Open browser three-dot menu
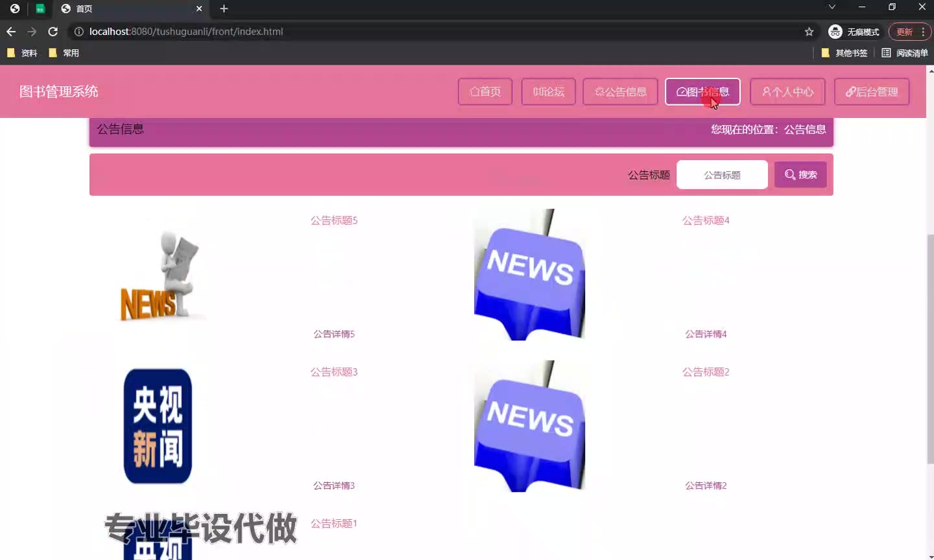This screenshot has width=934, height=560. 923,32
